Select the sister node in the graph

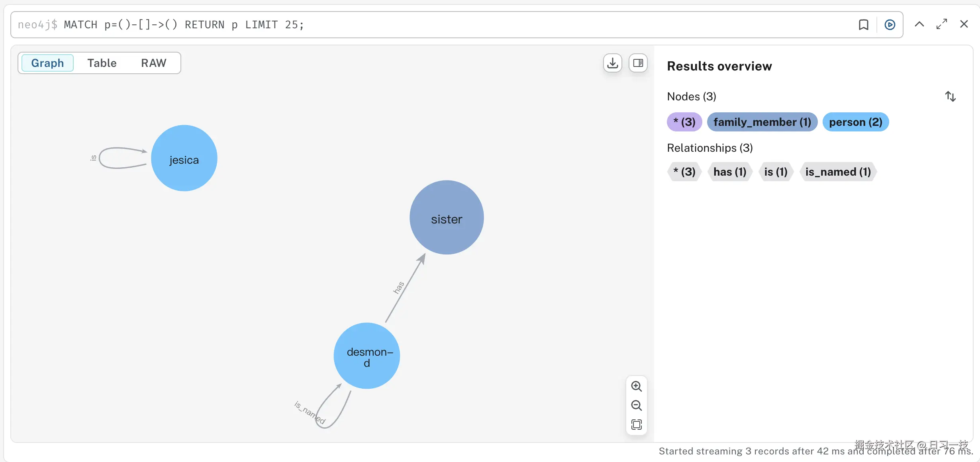447,218
